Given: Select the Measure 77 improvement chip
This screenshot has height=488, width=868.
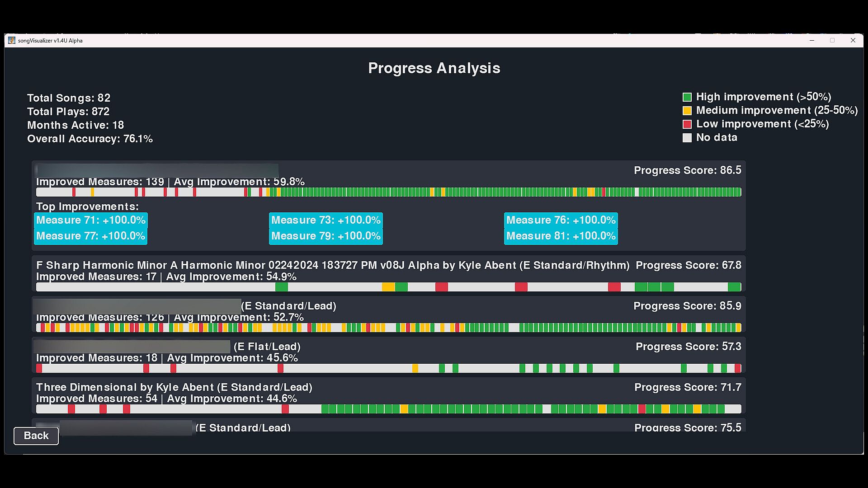Looking at the screenshot, I should [x=91, y=236].
